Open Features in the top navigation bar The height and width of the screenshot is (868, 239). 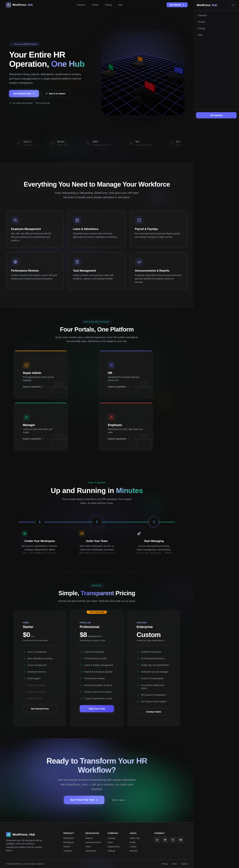(81, 5)
